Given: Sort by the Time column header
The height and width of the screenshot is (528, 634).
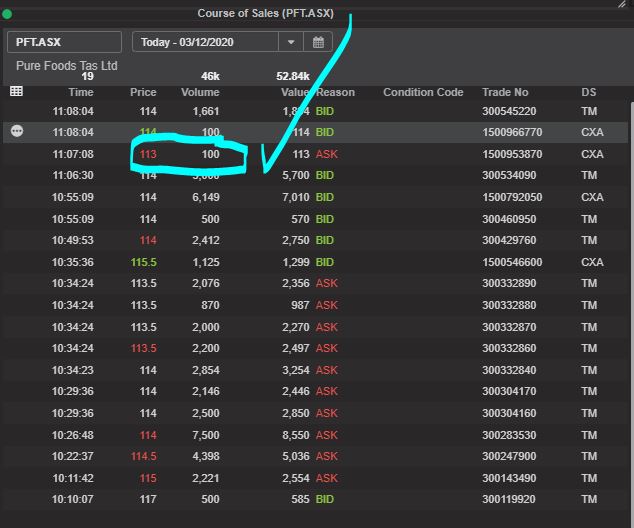Looking at the screenshot, I should 81,92.
